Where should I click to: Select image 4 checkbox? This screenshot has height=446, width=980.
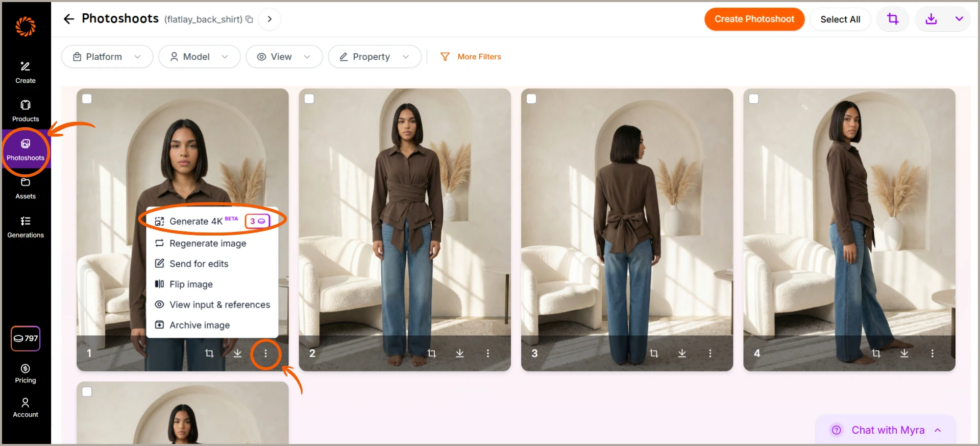click(x=754, y=99)
